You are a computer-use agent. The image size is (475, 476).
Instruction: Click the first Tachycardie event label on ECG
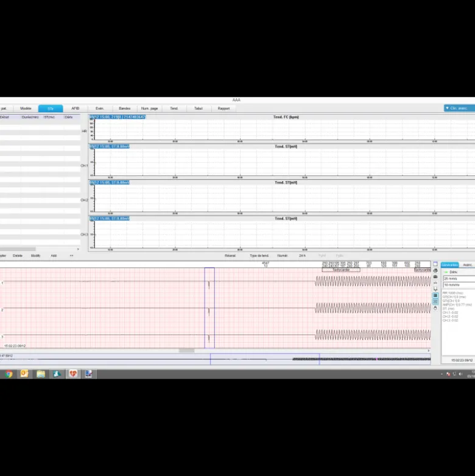coord(341,270)
